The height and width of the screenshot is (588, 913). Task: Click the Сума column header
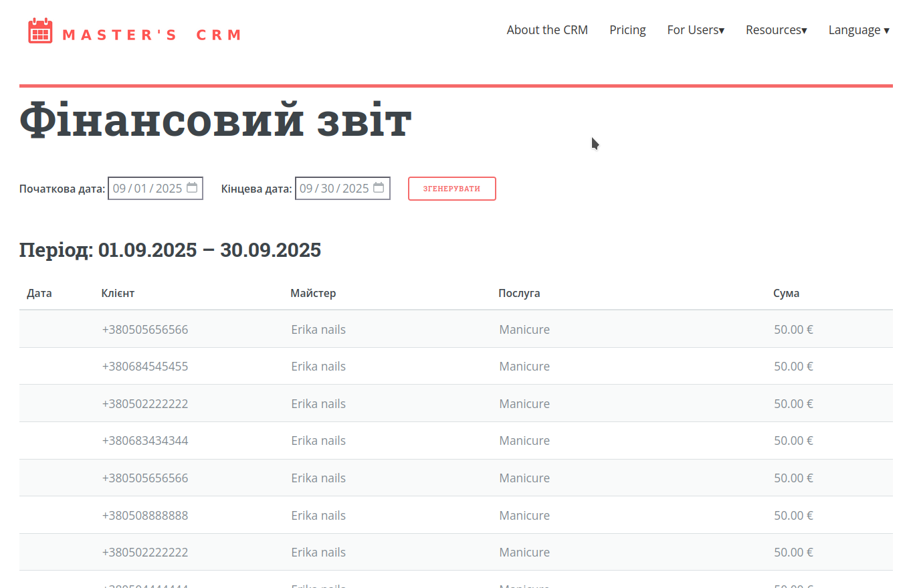click(786, 293)
